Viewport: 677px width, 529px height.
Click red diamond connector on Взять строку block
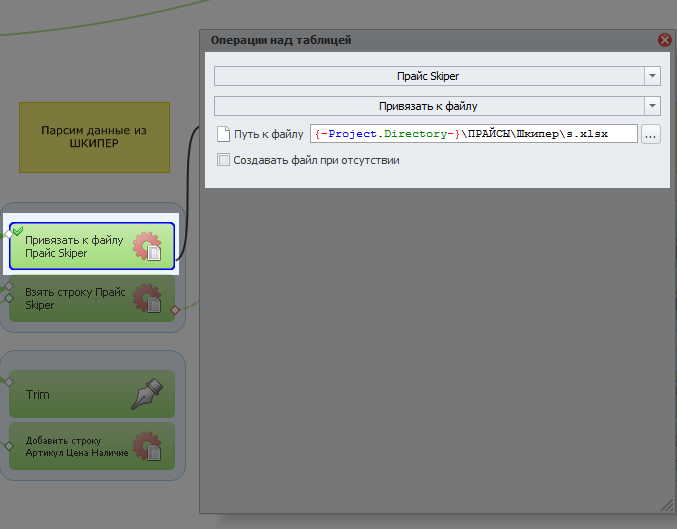175,310
